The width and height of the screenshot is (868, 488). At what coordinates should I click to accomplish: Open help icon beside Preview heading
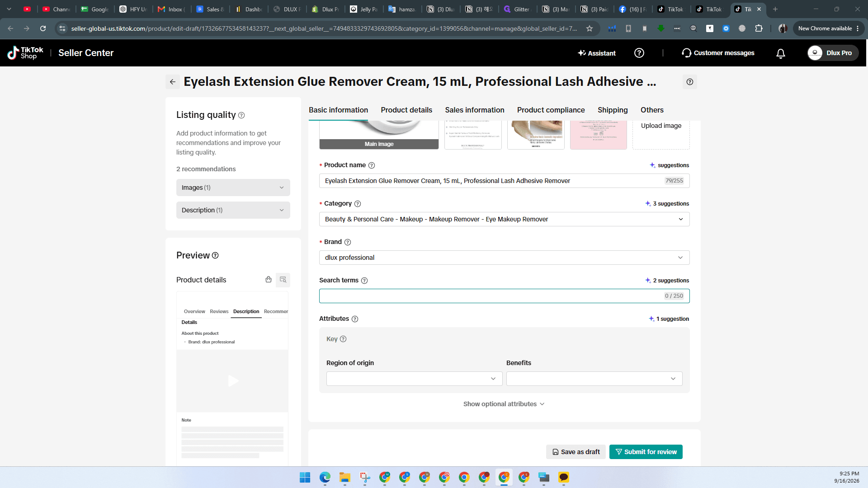tap(215, 255)
